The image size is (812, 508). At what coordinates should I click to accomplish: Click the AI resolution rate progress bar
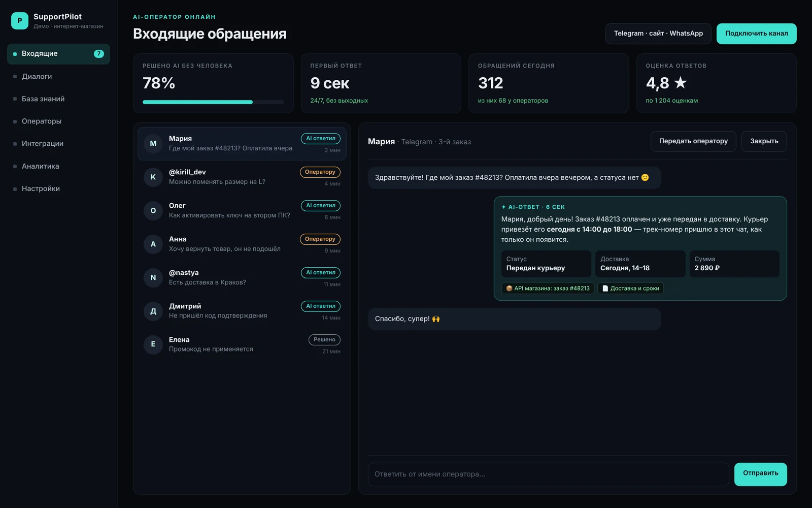pos(213,102)
